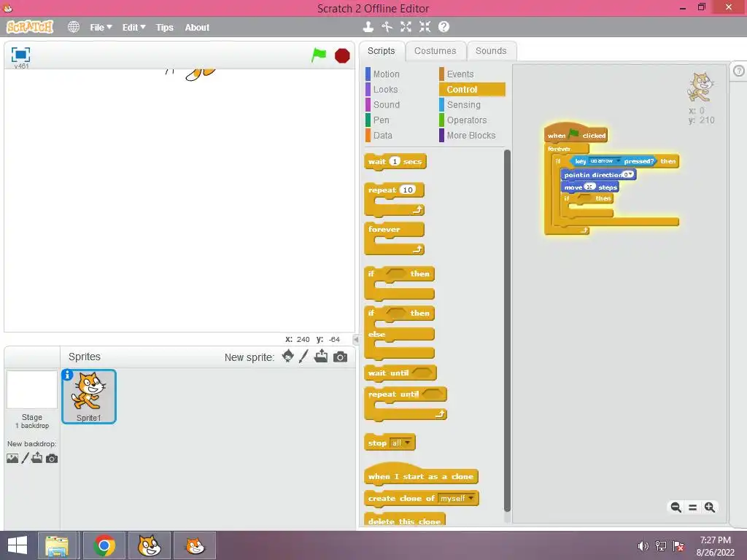Click the blocks palette scrollbar
The width and height of the screenshot is (747, 560).
[507, 330]
